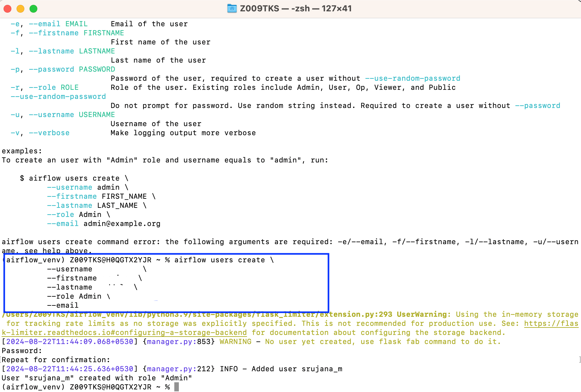The image size is (581, 392).
Task: Click 'manager.py:212' in the info log
Action: pos(179,369)
